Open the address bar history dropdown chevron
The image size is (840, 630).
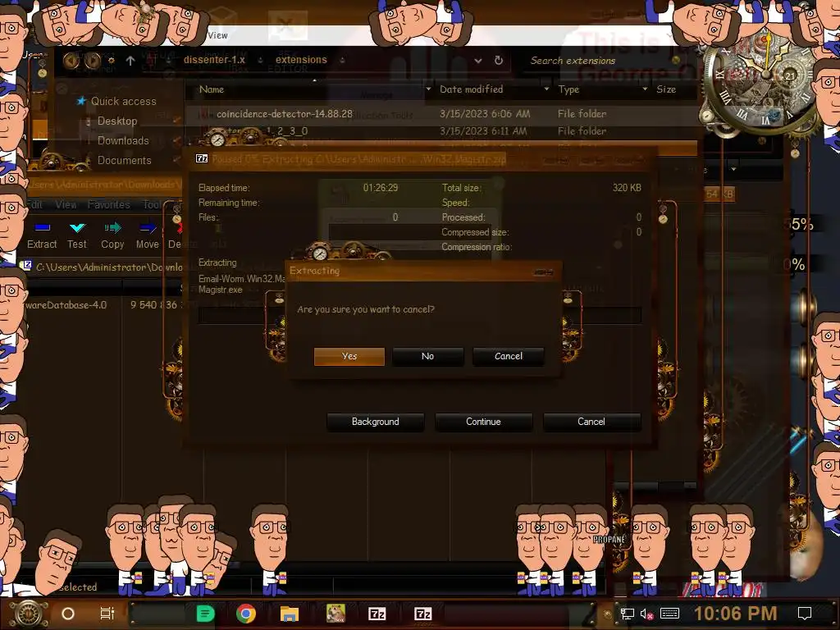[x=478, y=61]
